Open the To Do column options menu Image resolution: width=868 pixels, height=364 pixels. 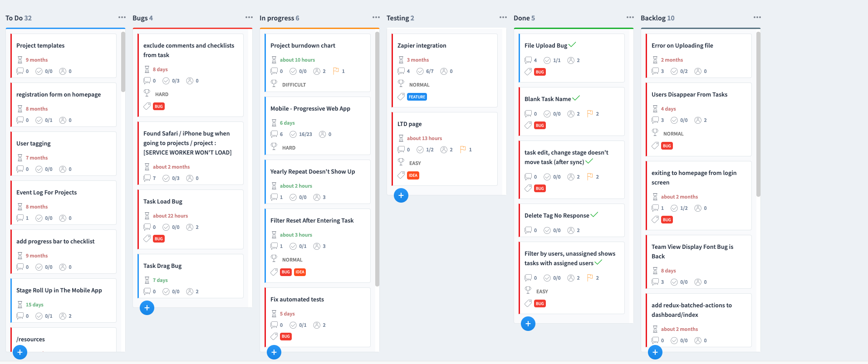(122, 17)
